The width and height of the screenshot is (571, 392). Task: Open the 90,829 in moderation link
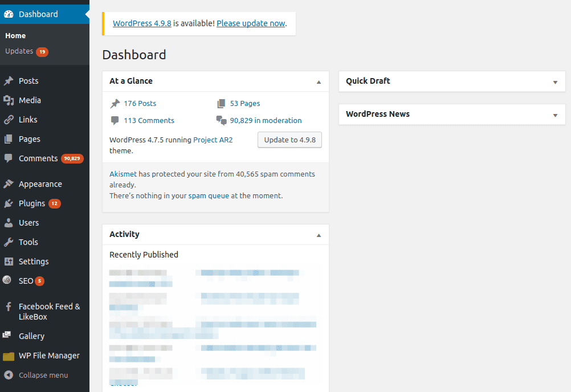pos(266,120)
